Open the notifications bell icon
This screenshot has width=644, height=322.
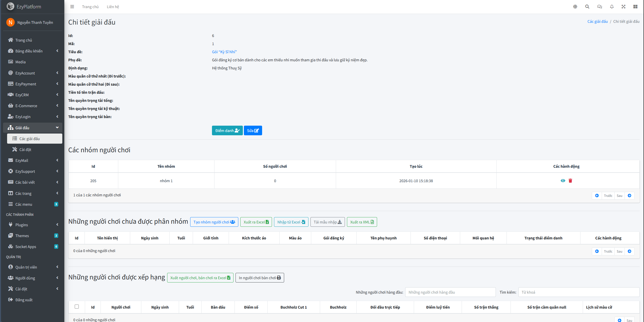click(612, 7)
